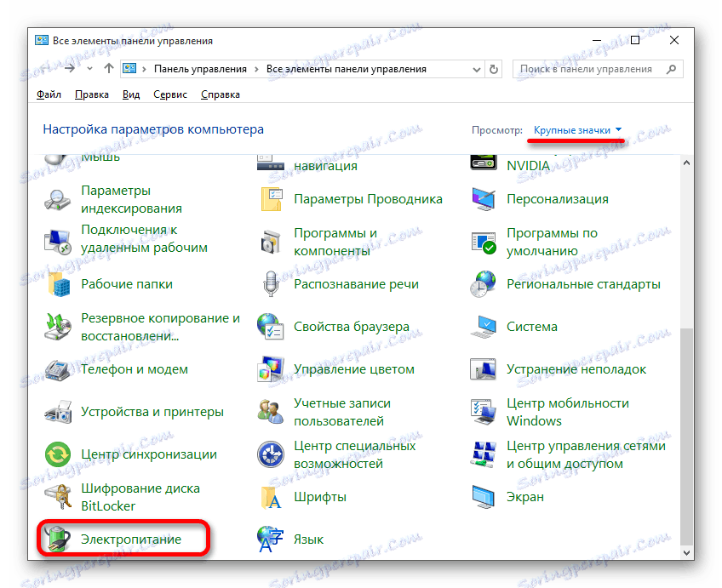Open the Шрифты fonts icon
Viewport: 722px width, 588px height.
tap(270, 497)
